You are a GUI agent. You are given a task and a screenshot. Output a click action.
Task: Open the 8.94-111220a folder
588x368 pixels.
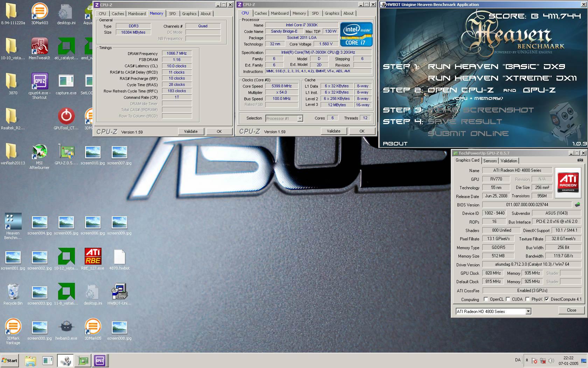point(13,13)
